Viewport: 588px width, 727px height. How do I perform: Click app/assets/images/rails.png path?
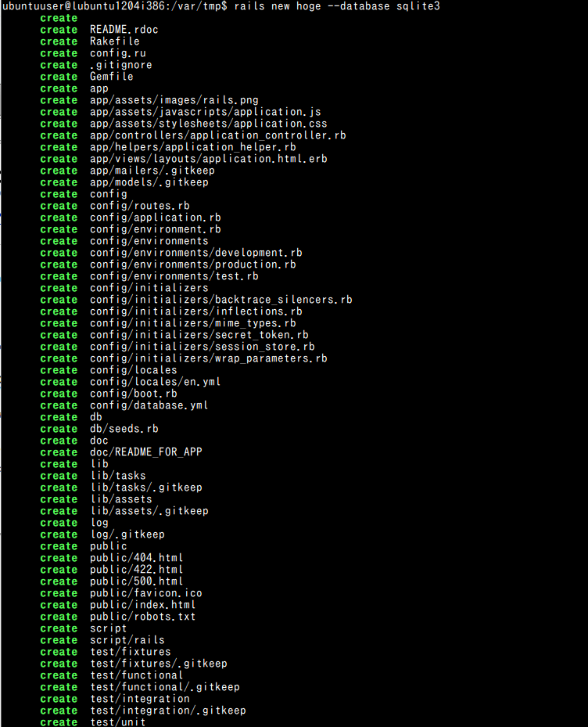[x=174, y=101]
